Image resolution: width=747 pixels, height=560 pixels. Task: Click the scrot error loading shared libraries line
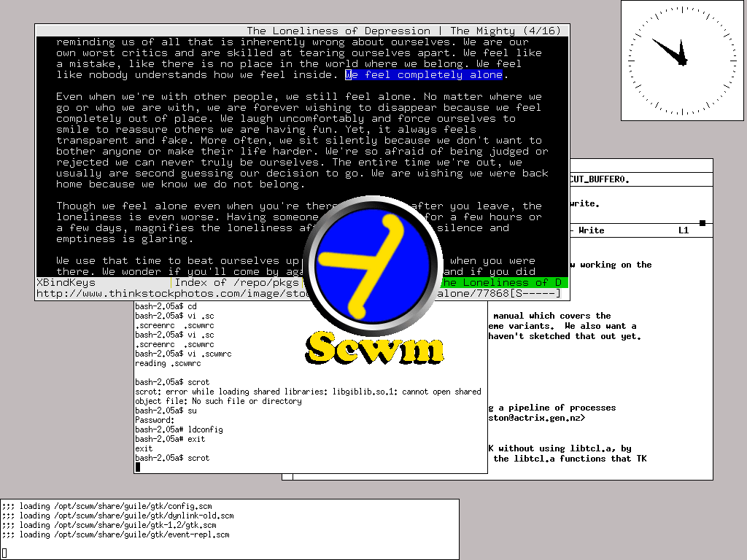(308, 392)
